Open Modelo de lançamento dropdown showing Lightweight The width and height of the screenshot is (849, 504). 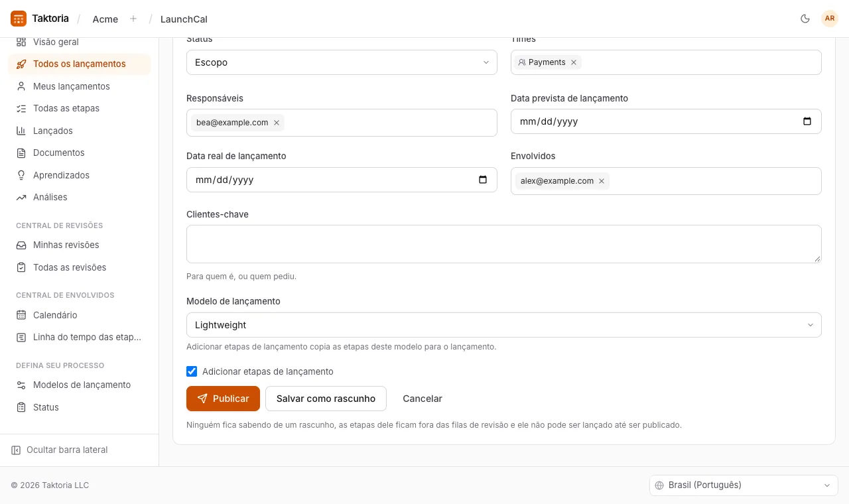(504, 325)
